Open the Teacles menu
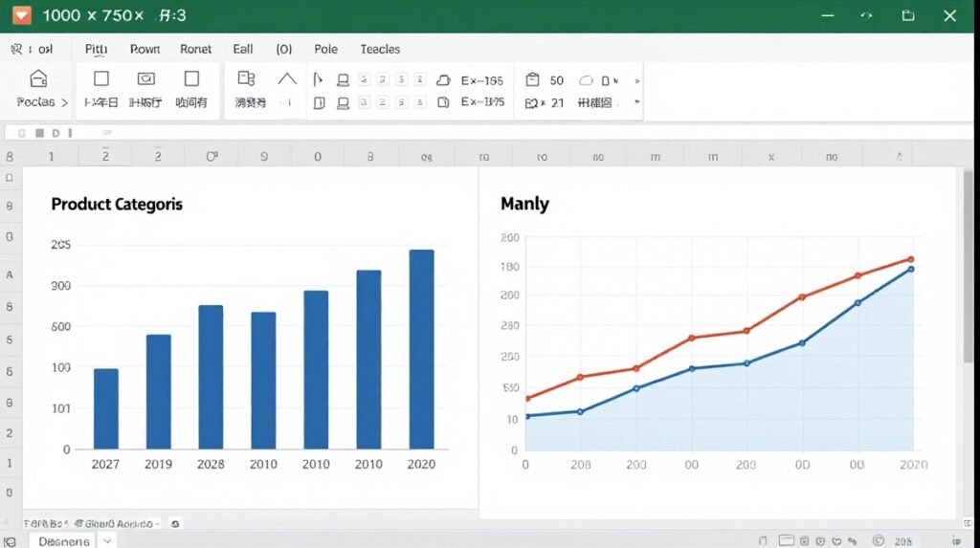The image size is (980, 548). (x=380, y=50)
